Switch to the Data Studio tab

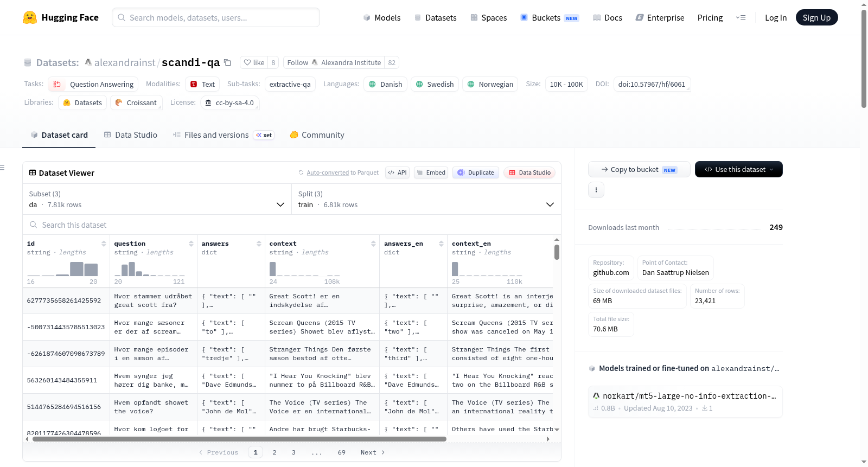[131, 135]
